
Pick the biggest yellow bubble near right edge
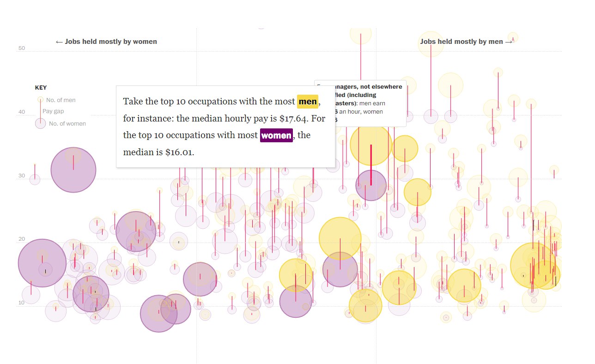533,266
